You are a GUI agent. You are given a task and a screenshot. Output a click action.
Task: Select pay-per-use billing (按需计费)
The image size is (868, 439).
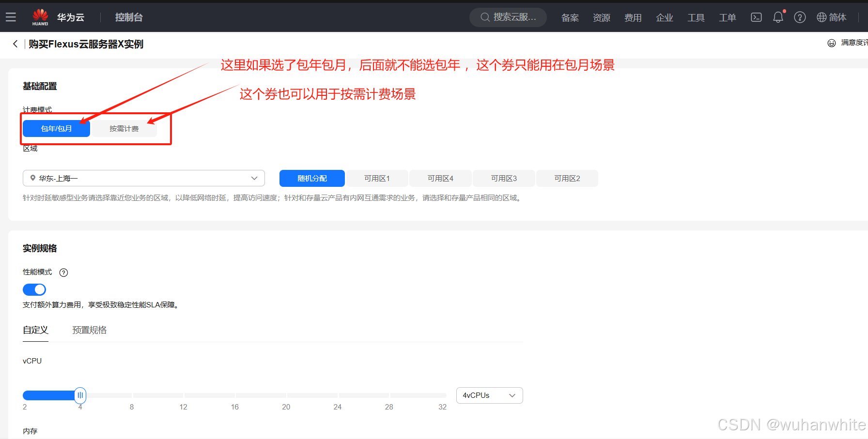coord(124,129)
